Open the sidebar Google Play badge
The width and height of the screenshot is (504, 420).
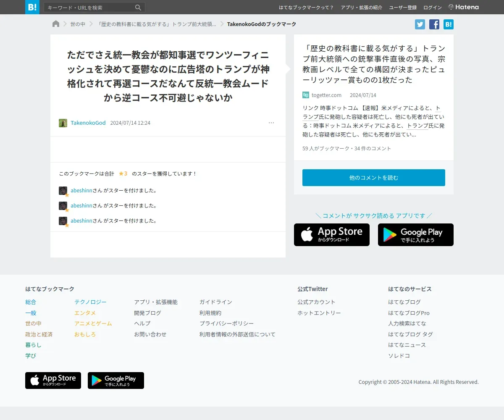(416, 235)
